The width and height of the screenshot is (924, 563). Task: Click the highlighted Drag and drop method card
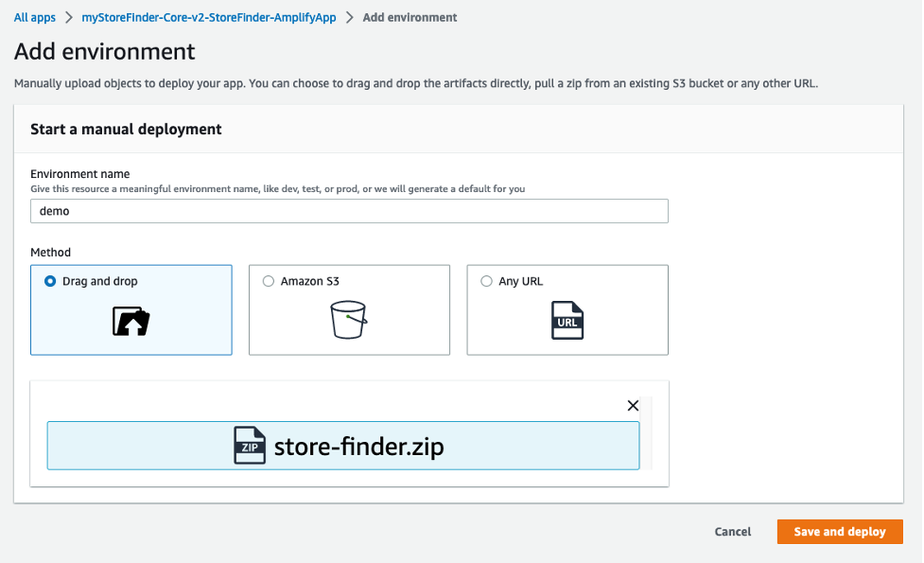point(131,309)
